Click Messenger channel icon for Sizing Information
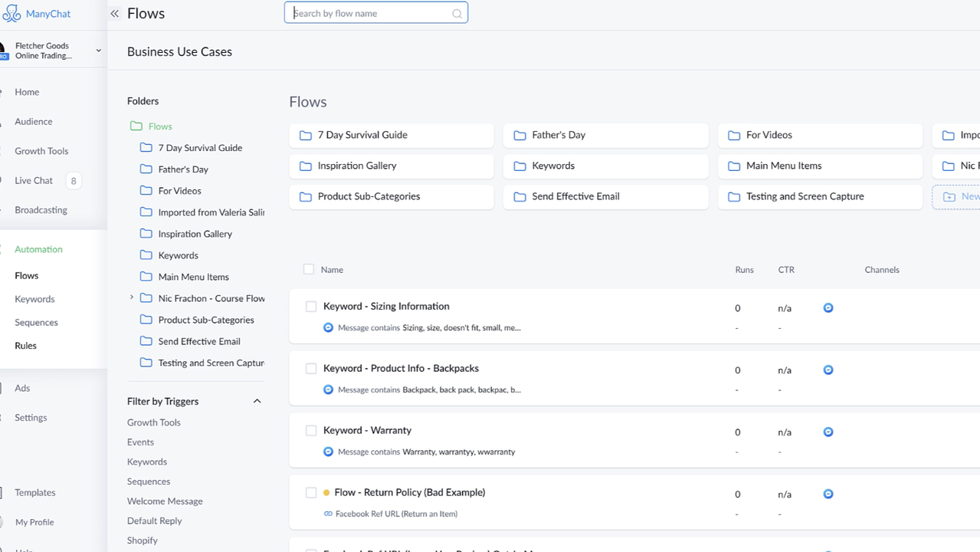 (x=828, y=308)
